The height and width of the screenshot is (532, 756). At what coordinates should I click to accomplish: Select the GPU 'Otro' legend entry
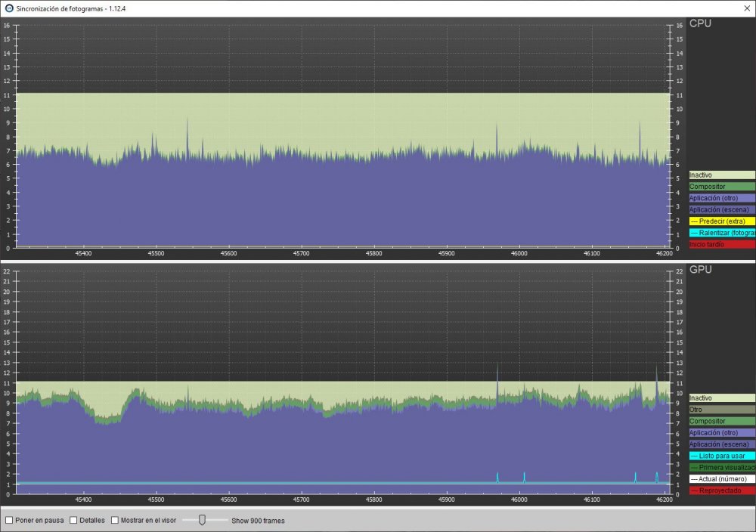pos(721,409)
